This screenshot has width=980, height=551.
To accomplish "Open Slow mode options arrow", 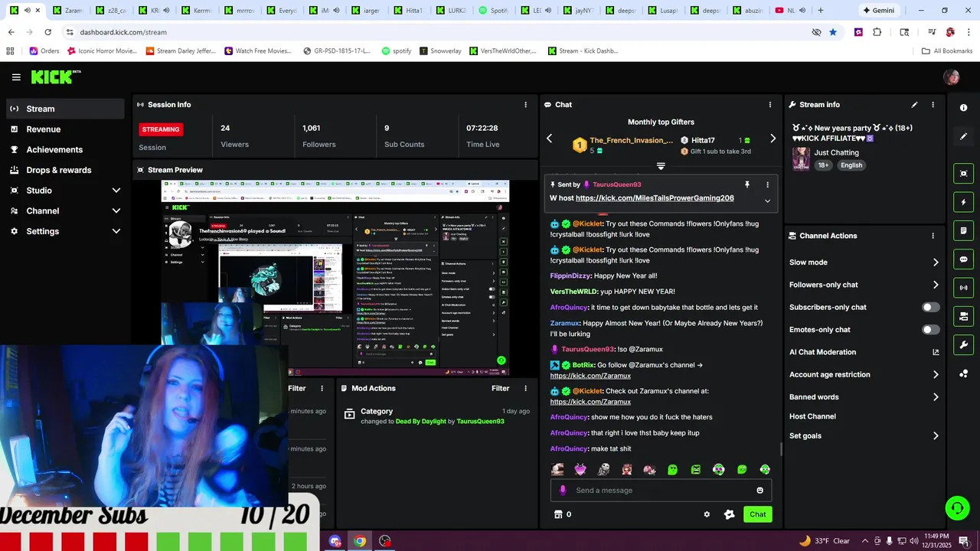I will point(936,262).
